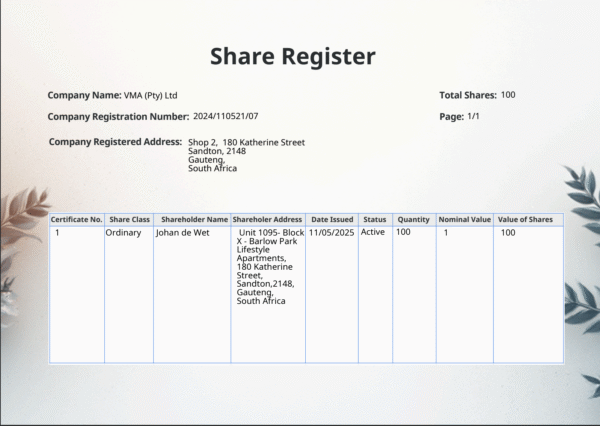This screenshot has width=600, height=426.
Task: Select the Share Register title
Action: pyautogui.click(x=293, y=57)
